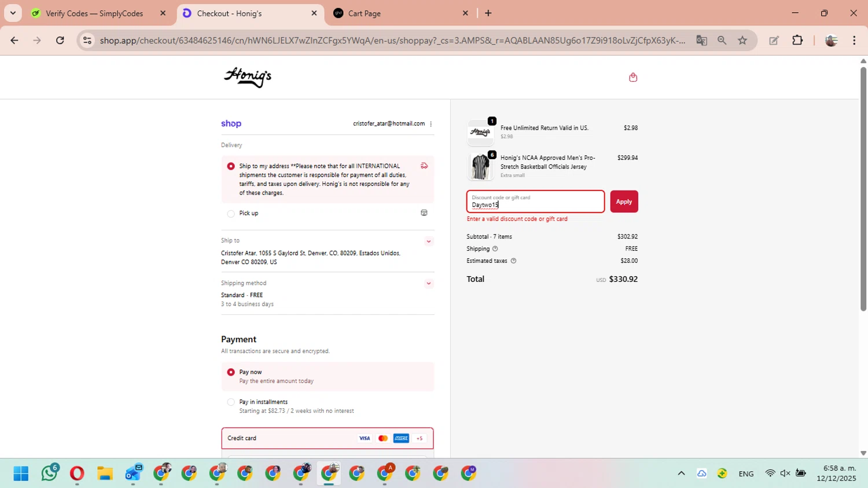The height and width of the screenshot is (488, 868).
Task: Click the discount code input field
Action: point(536,201)
